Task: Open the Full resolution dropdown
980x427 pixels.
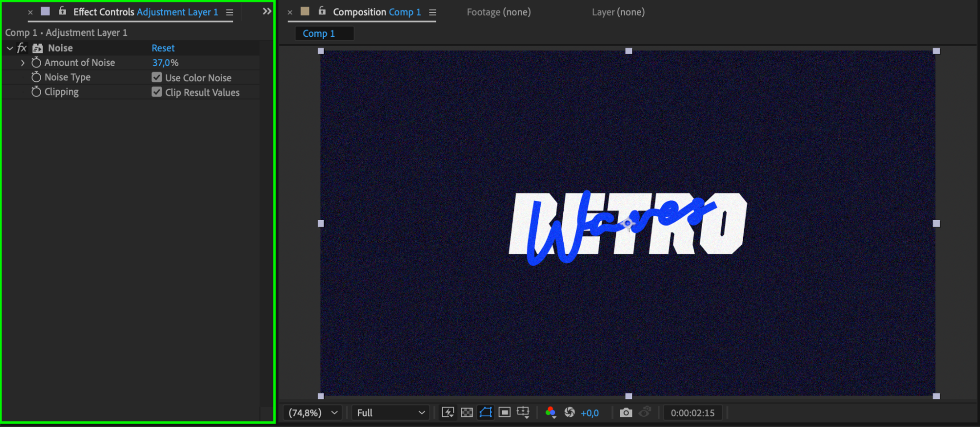Action: (390, 413)
